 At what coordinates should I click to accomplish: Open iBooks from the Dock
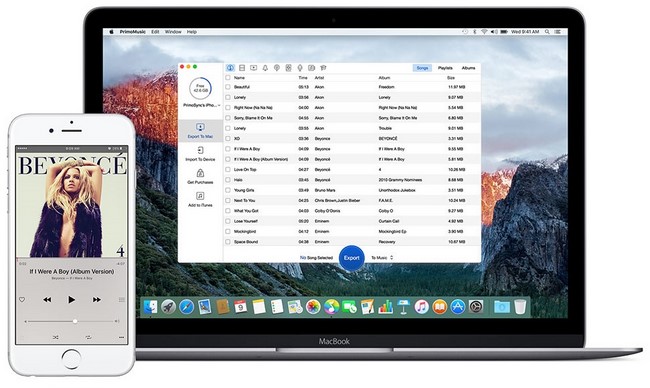point(439,307)
